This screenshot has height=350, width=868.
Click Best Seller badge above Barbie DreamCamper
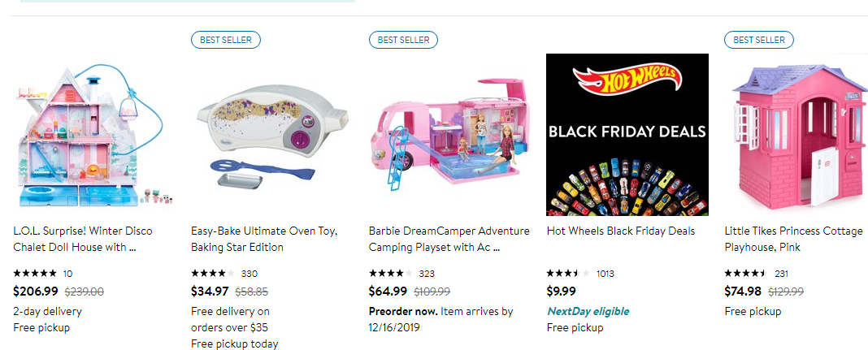[x=403, y=39]
